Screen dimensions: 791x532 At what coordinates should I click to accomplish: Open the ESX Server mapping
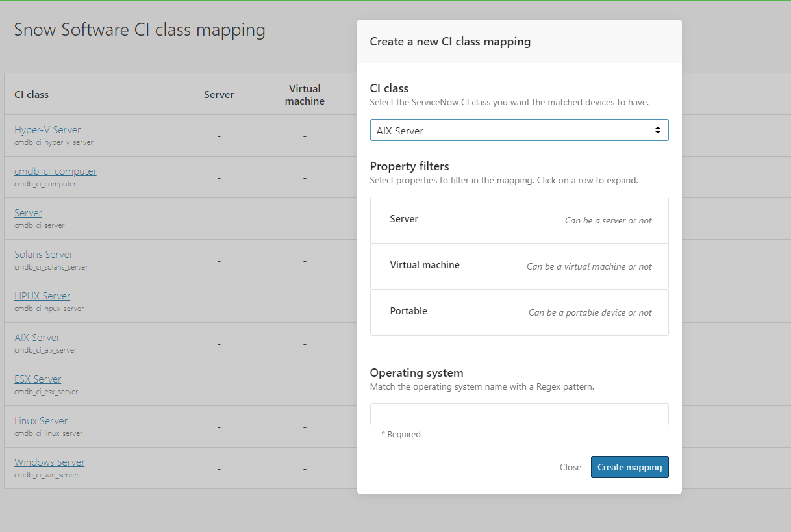(x=38, y=379)
